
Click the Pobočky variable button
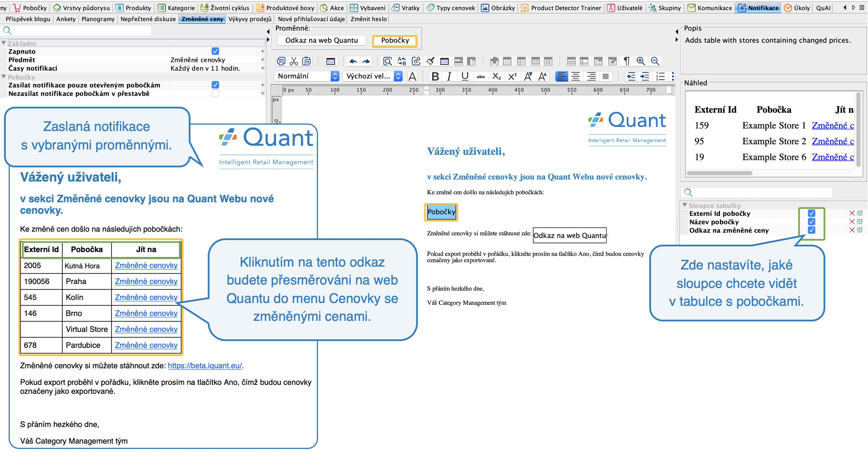click(x=395, y=40)
